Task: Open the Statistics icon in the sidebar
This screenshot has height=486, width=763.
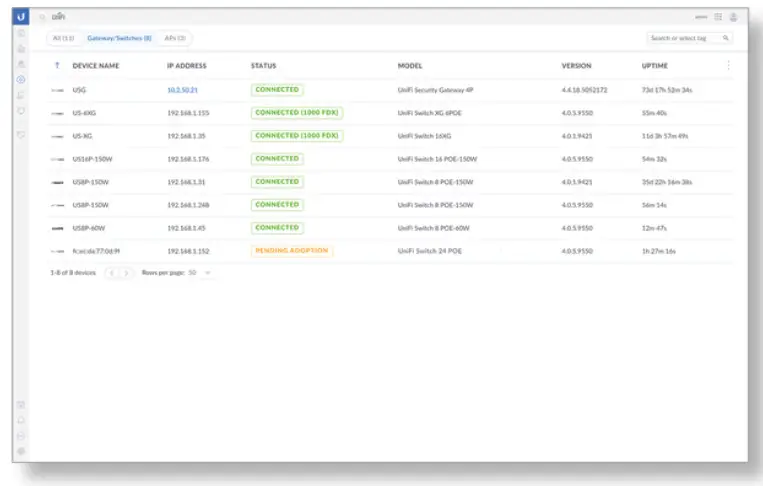Action: coord(21,49)
